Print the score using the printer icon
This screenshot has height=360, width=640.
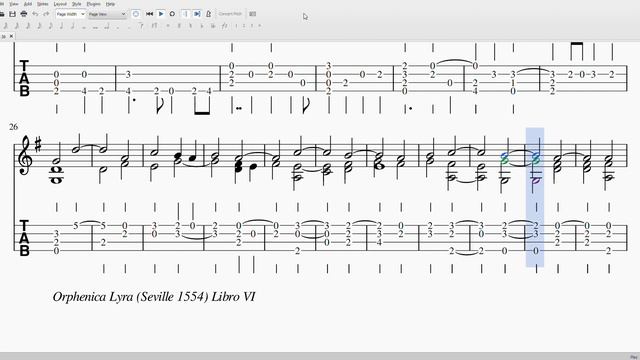(24, 14)
